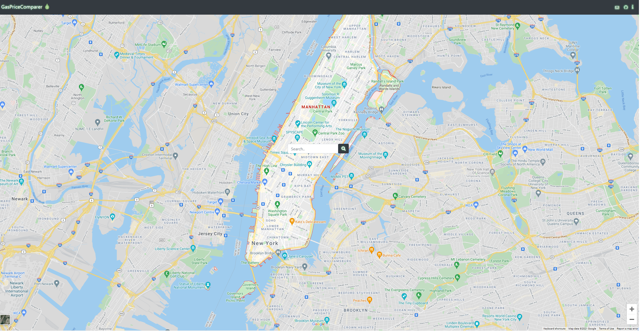The image size is (644, 331).
Task: Select the Statue of Liberty marker
Action: click(208, 285)
